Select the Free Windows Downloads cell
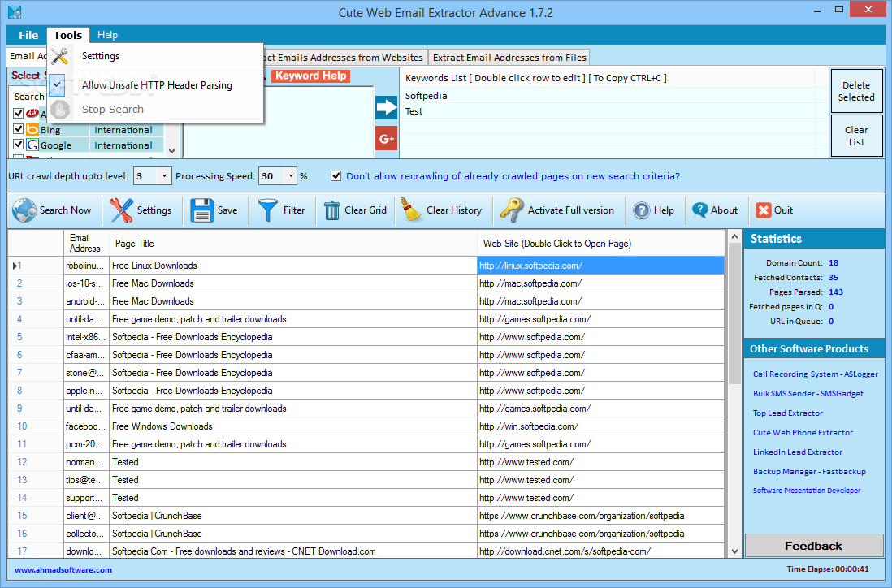This screenshot has width=892, height=588. [293, 426]
